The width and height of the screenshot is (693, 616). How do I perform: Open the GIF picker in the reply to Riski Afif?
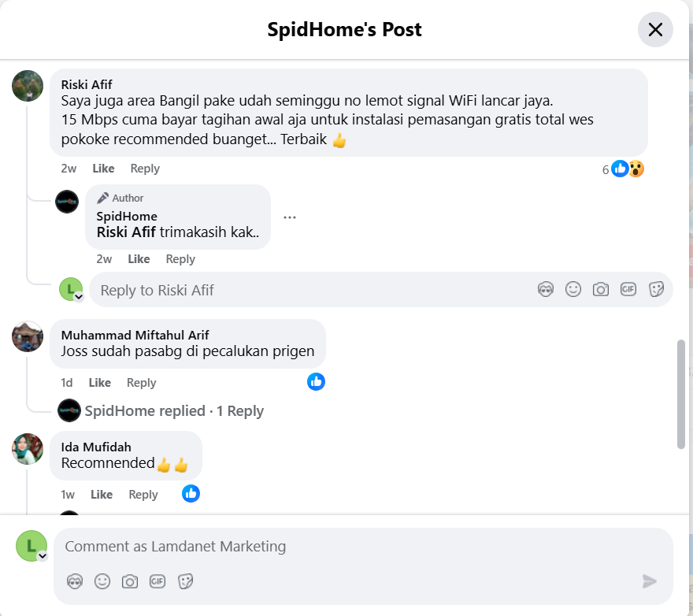[x=628, y=289]
